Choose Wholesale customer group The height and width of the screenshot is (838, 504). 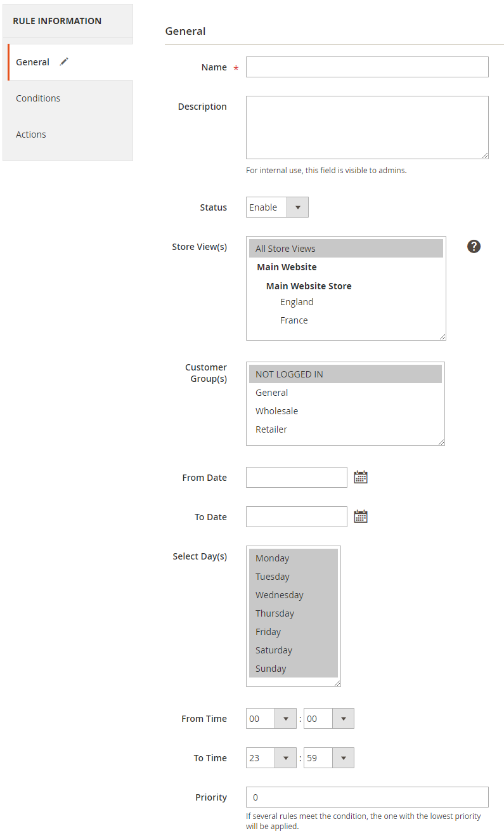pyautogui.click(x=276, y=411)
